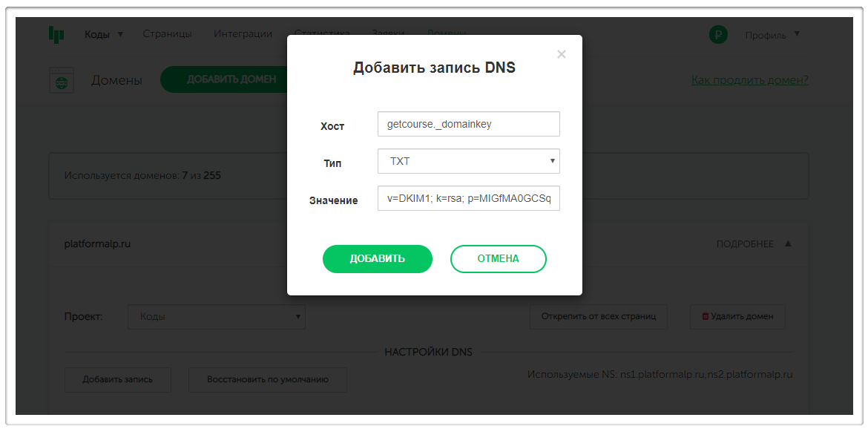The image size is (868, 429).
Task: Click the green ДОБАВИТЬ button
Action: pos(378,259)
